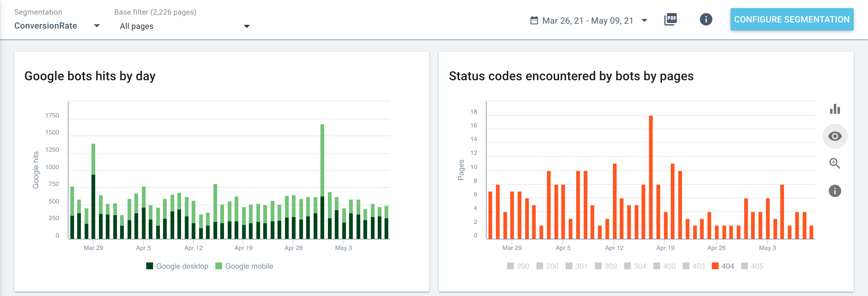The height and width of the screenshot is (296, 868).
Task: Open info icon next to status codes chart
Action: point(835,191)
